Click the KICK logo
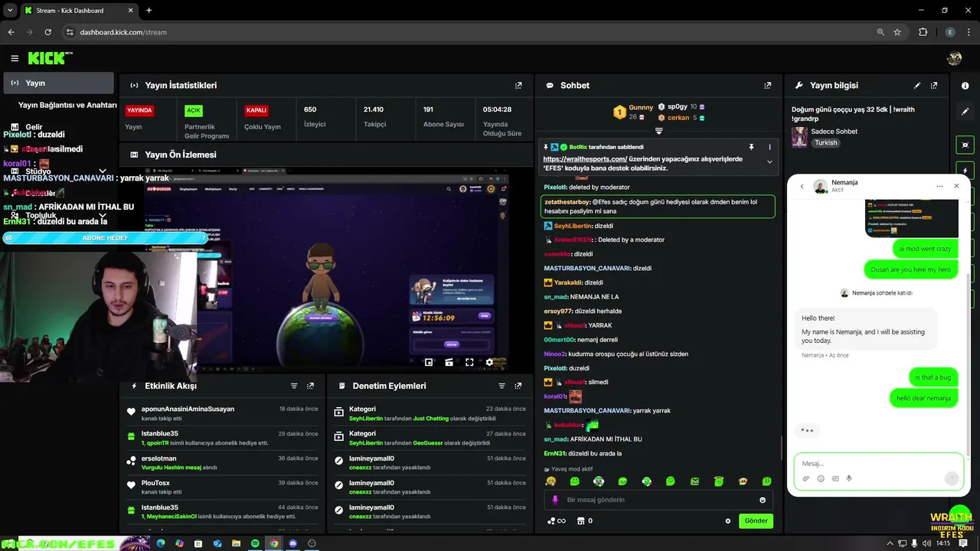The width and height of the screenshot is (980, 551). [50, 58]
